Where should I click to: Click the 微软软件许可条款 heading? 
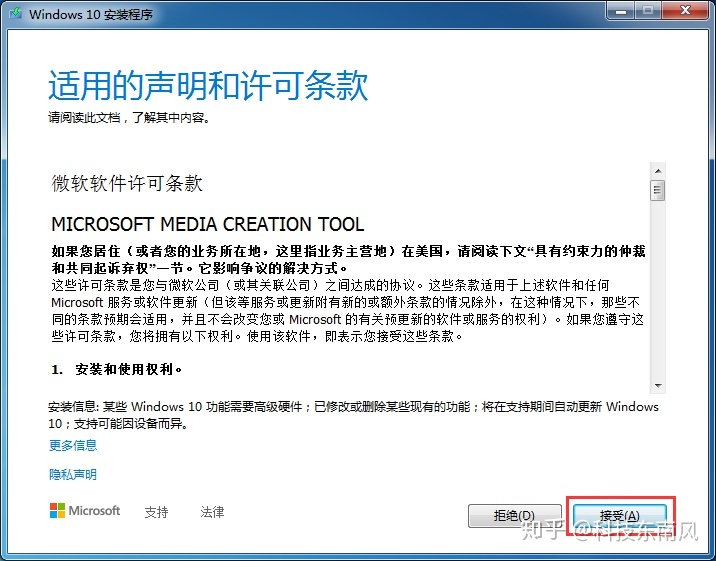[127, 184]
